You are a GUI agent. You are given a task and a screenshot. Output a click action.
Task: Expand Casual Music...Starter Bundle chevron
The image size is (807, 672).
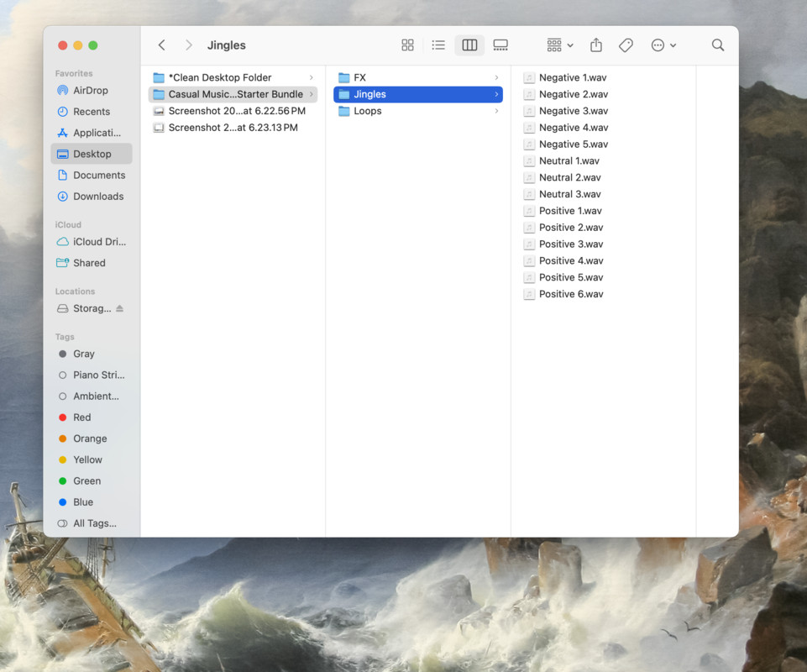[312, 94]
